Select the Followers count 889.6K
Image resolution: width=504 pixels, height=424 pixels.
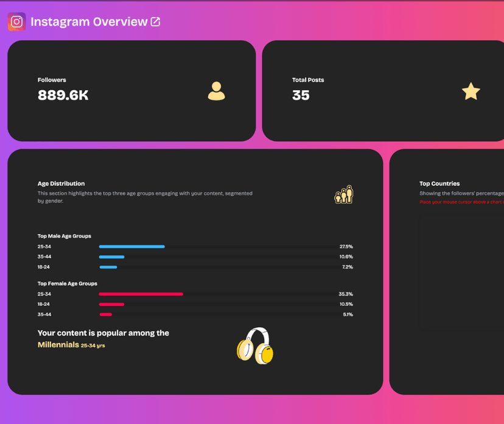(63, 95)
